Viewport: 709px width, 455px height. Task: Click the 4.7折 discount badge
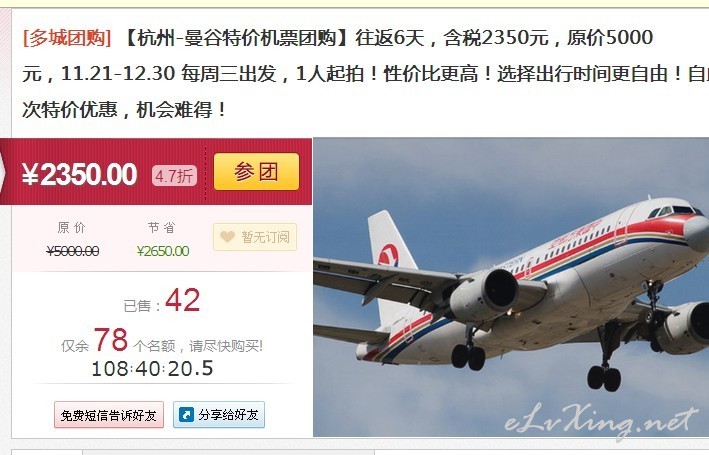click(175, 176)
